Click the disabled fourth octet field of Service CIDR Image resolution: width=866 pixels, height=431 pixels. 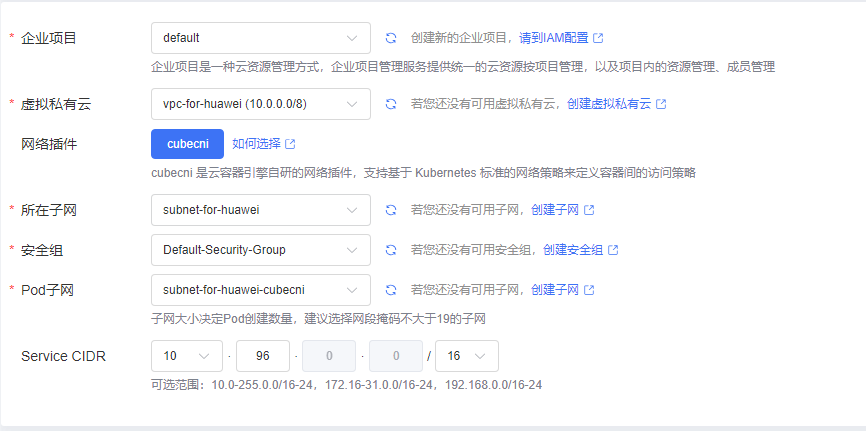point(396,356)
